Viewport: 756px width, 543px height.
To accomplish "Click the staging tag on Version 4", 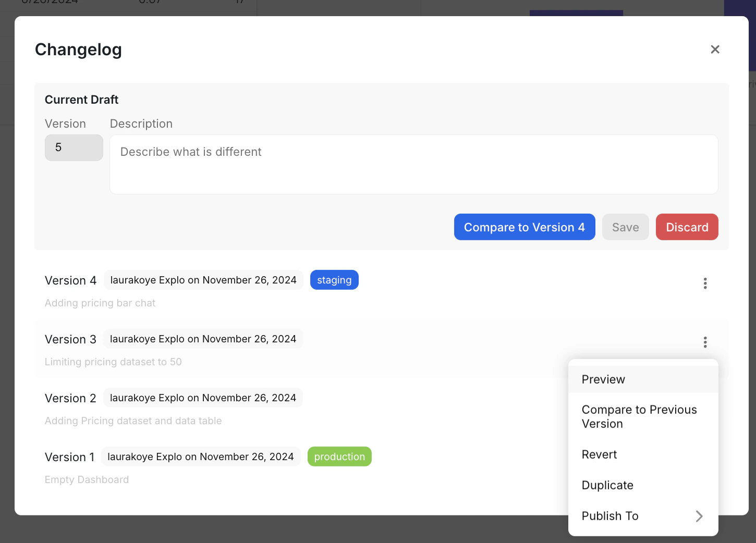I will tap(334, 280).
